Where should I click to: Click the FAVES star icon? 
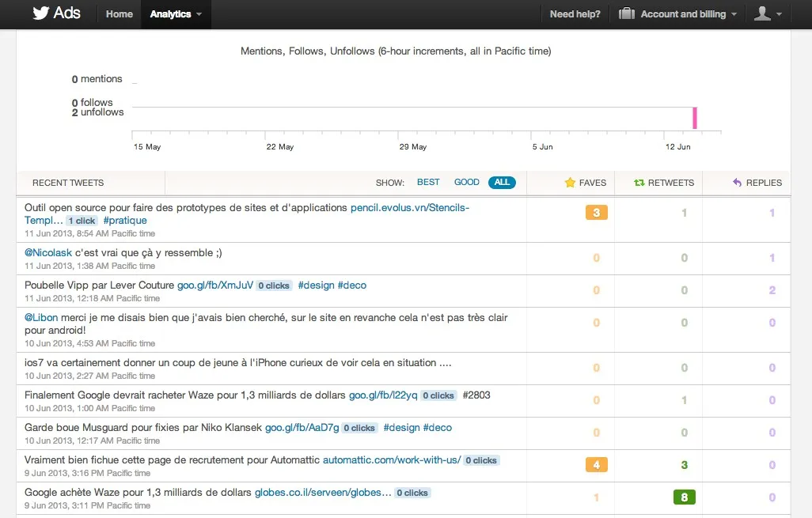[x=570, y=183]
